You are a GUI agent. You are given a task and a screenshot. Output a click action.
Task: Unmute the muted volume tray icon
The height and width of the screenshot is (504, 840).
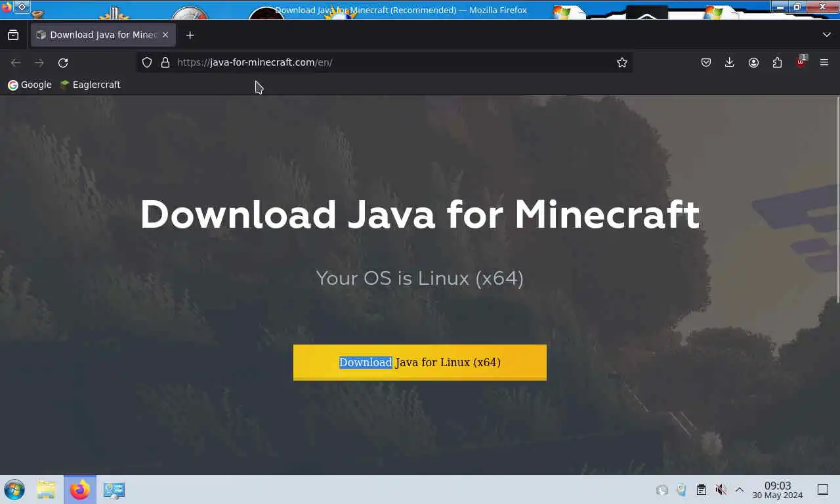(721, 490)
